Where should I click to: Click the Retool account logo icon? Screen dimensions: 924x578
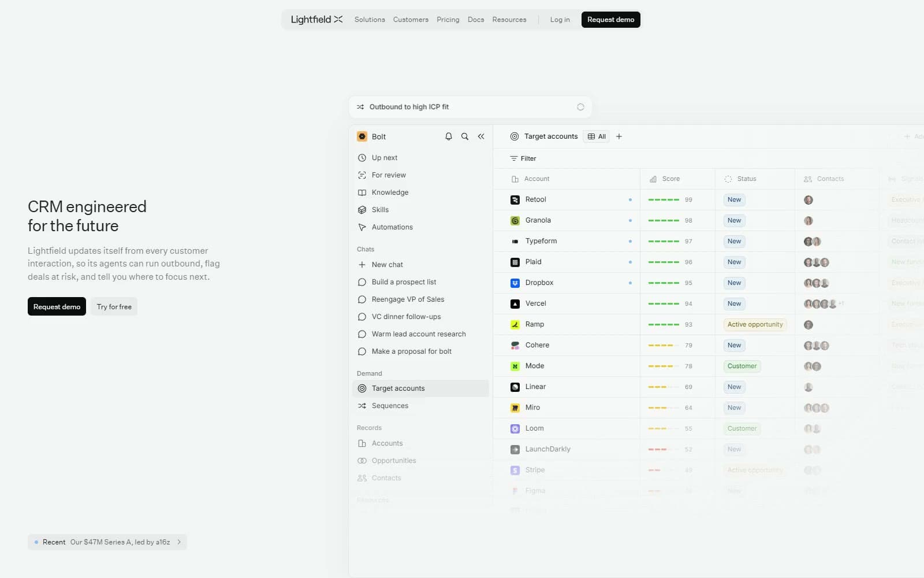515,200
